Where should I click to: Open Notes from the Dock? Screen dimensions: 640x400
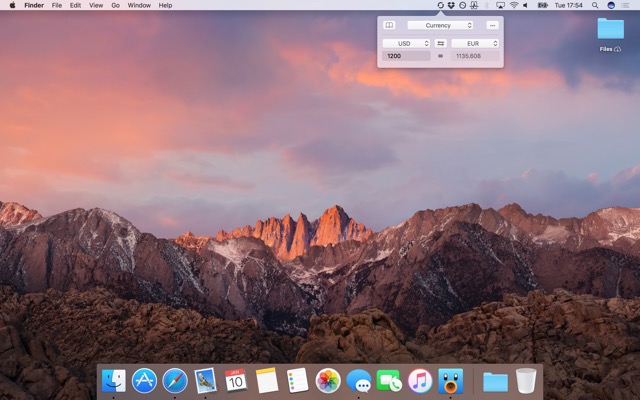pyautogui.click(x=267, y=380)
